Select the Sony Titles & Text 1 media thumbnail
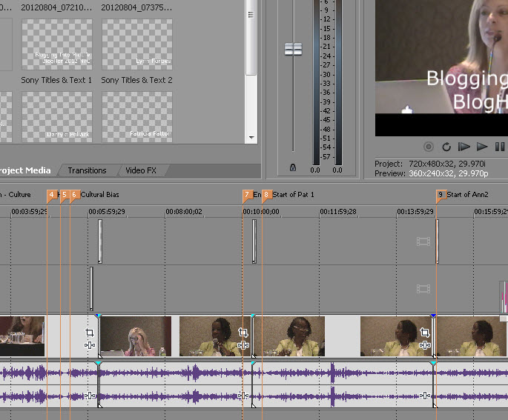 coord(57,44)
